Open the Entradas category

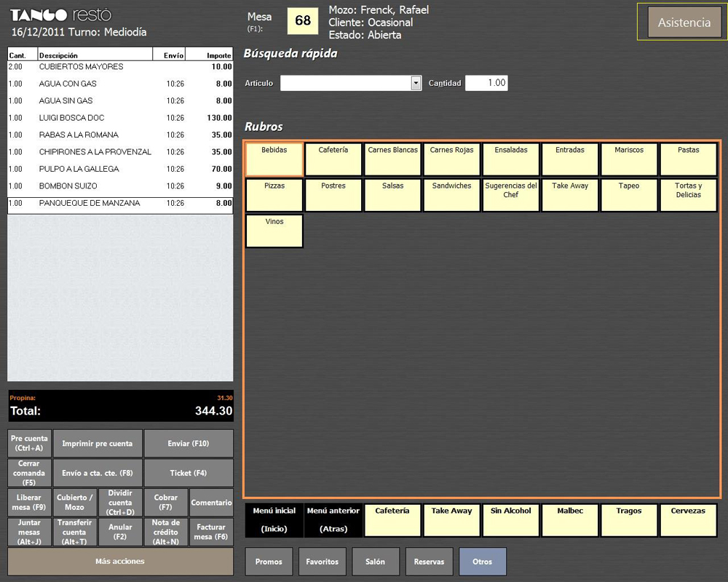[x=570, y=159]
